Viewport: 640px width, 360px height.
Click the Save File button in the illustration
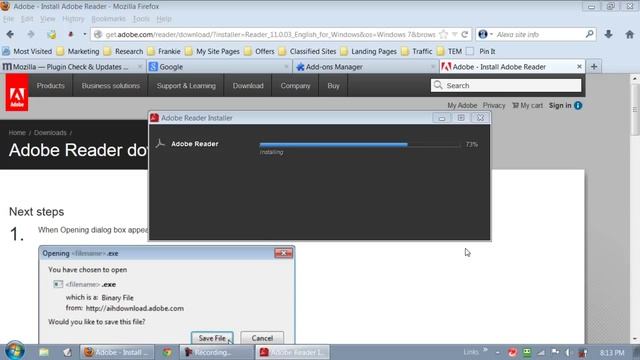tap(212, 338)
